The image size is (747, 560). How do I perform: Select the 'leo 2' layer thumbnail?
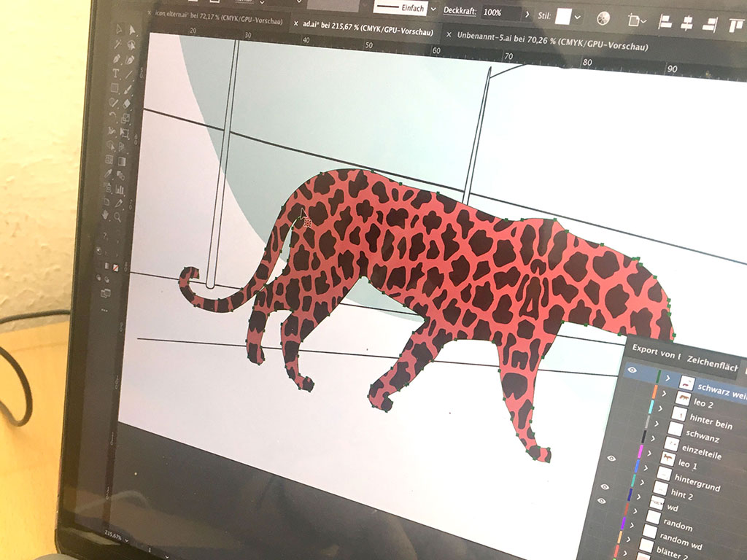(683, 397)
